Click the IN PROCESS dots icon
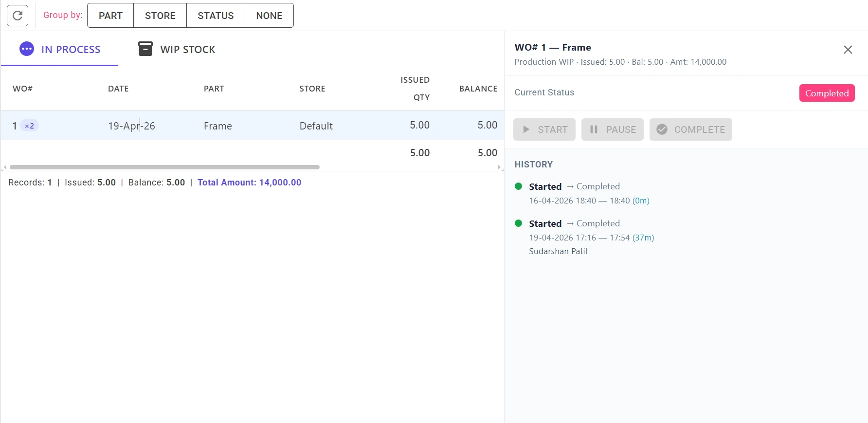Image resolution: width=868 pixels, height=423 pixels. click(27, 49)
